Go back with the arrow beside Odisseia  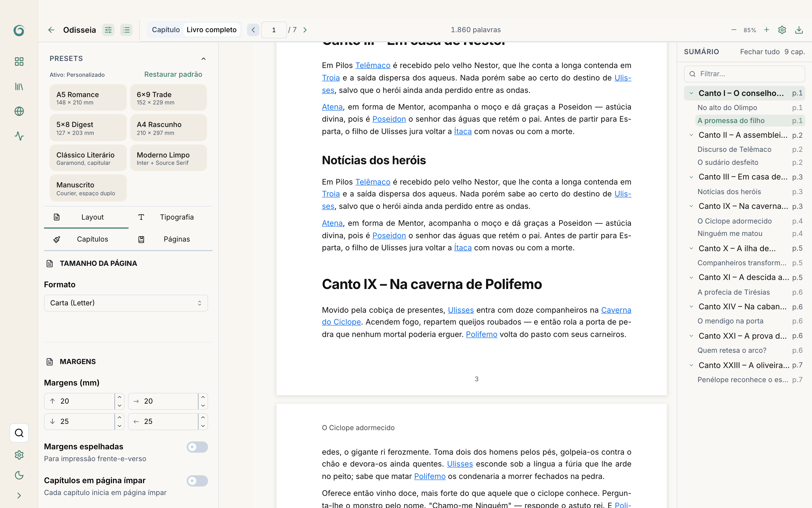51,30
